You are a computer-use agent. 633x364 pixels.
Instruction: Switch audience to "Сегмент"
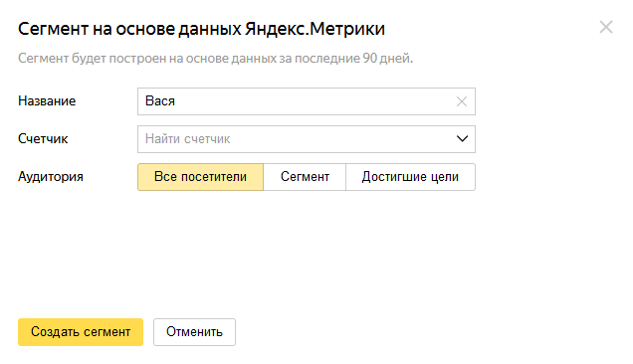[x=305, y=177]
